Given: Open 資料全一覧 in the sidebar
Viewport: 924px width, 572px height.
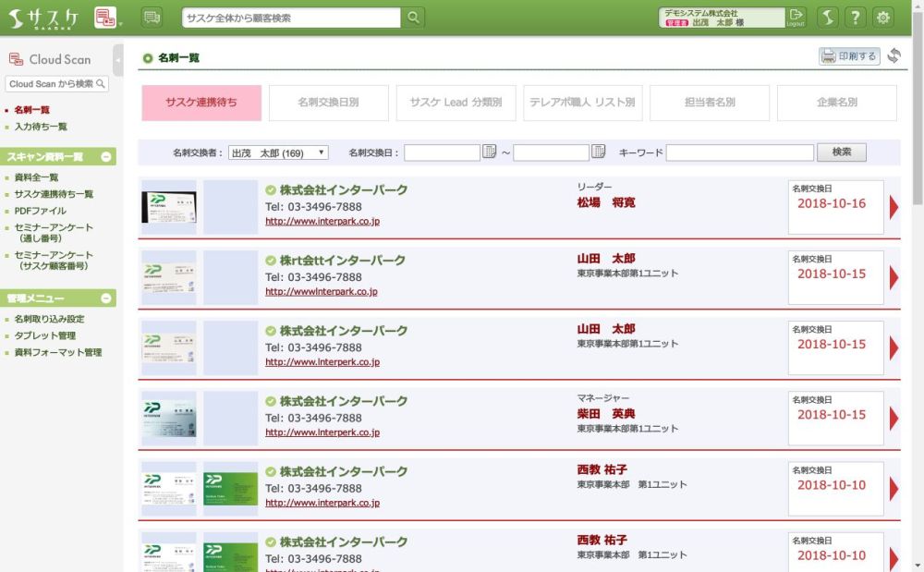Looking at the screenshot, I should tap(37, 177).
